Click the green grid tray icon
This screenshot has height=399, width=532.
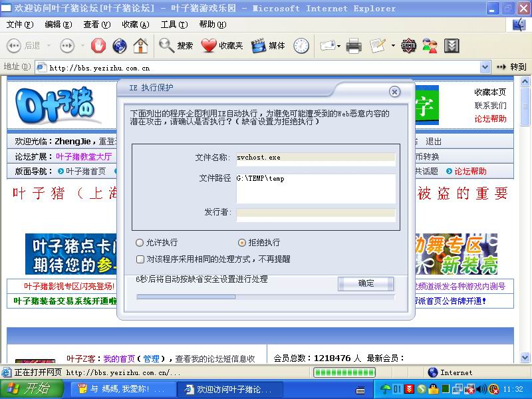pyautogui.click(x=445, y=389)
